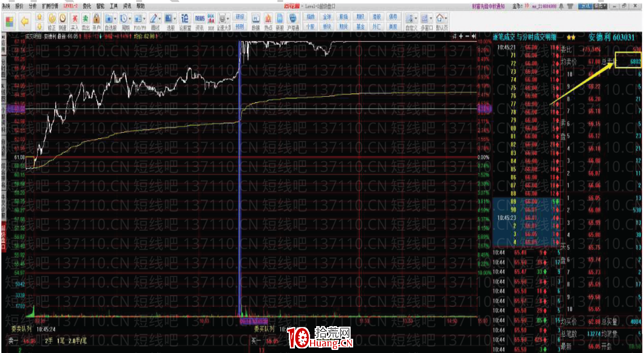This screenshot has height=353, width=644.
Task: Click the 自定义 customize icon
Action: (x=409, y=18)
